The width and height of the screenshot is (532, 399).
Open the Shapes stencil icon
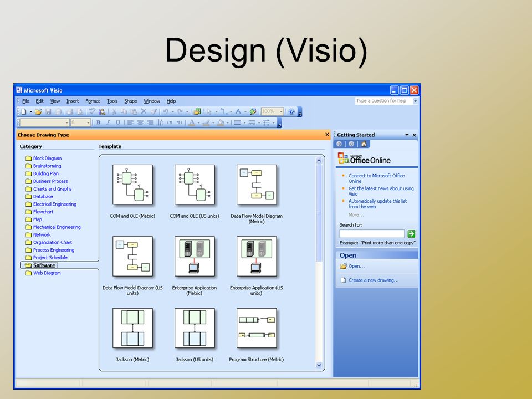tap(197, 111)
